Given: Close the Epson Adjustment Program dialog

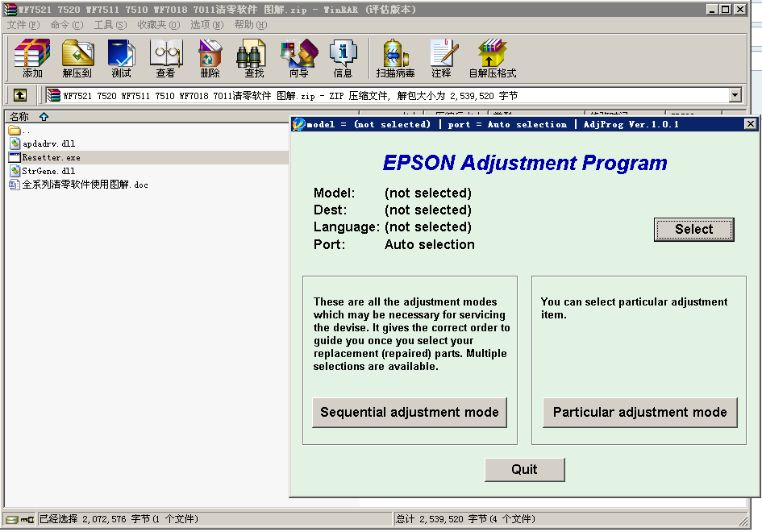Looking at the screenshot, I should (751, 124).
